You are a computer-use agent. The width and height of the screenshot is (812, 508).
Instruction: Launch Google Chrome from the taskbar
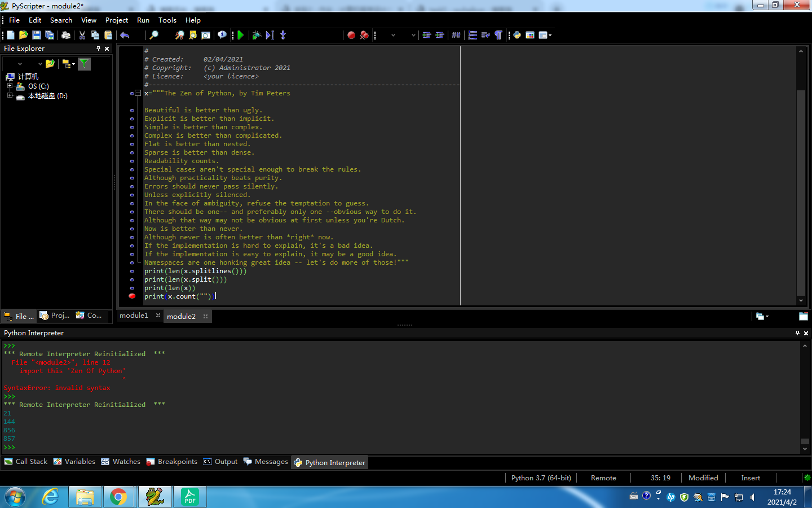click(x=118, y=497)
